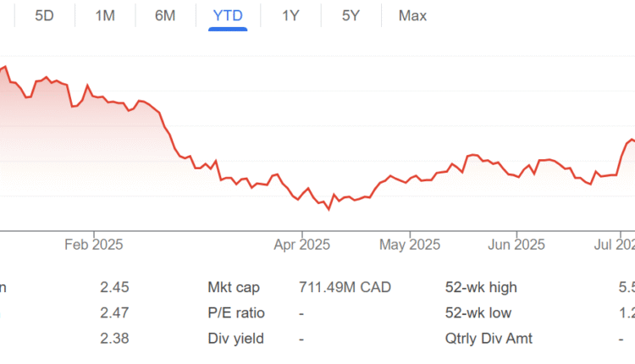The image size is (635, 364).
Task: Select the Max time range tab
Action: point(412,15)
